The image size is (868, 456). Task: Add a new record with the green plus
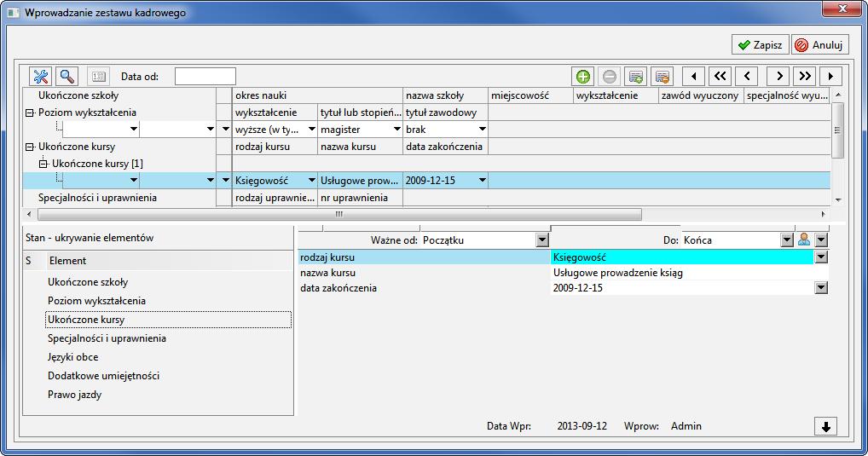click(582, 77)
